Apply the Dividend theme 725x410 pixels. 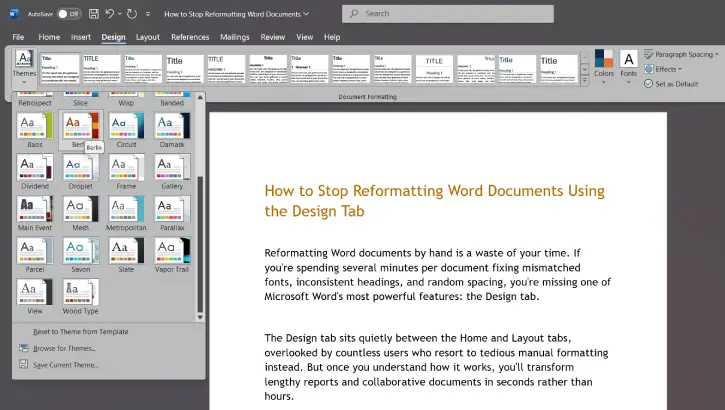[x=35, y=172]
